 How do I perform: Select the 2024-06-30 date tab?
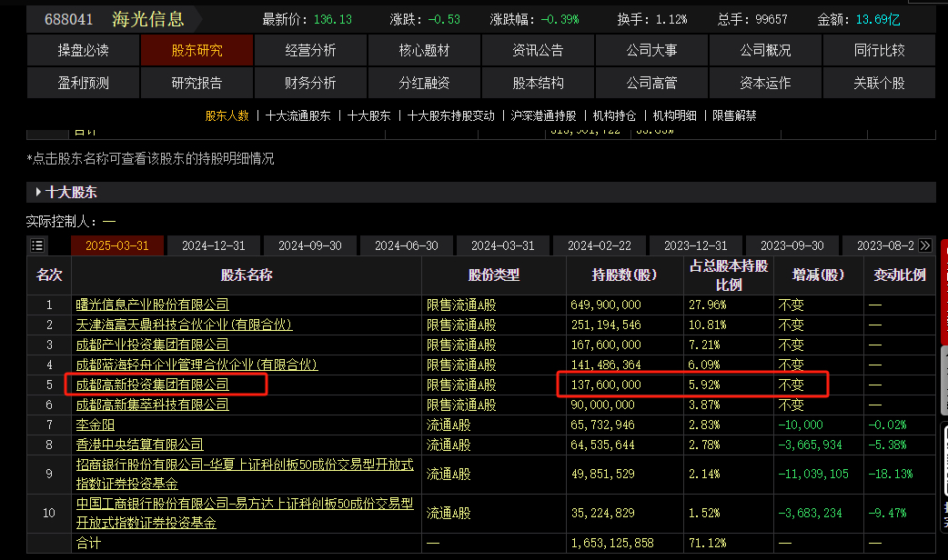407,245
